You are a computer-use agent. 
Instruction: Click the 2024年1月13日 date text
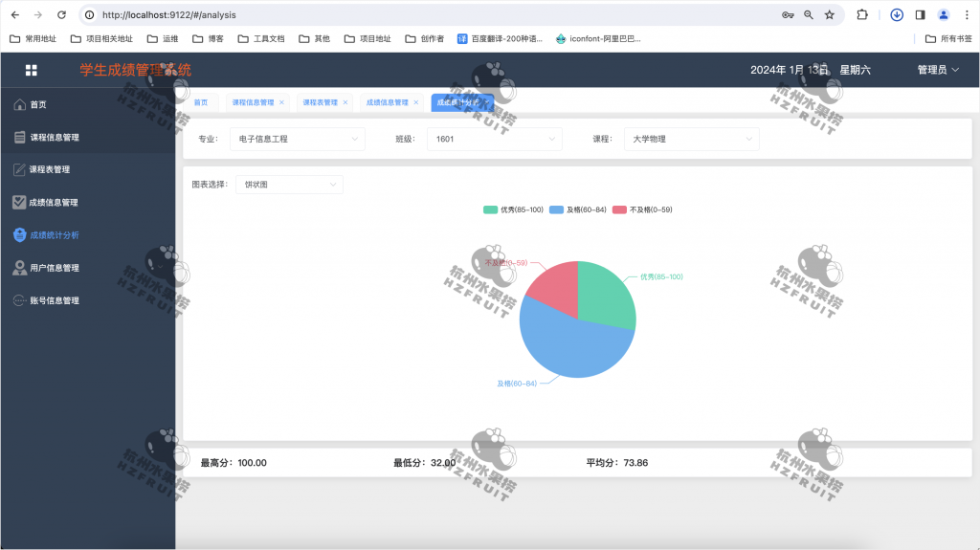tap(790, 70)
